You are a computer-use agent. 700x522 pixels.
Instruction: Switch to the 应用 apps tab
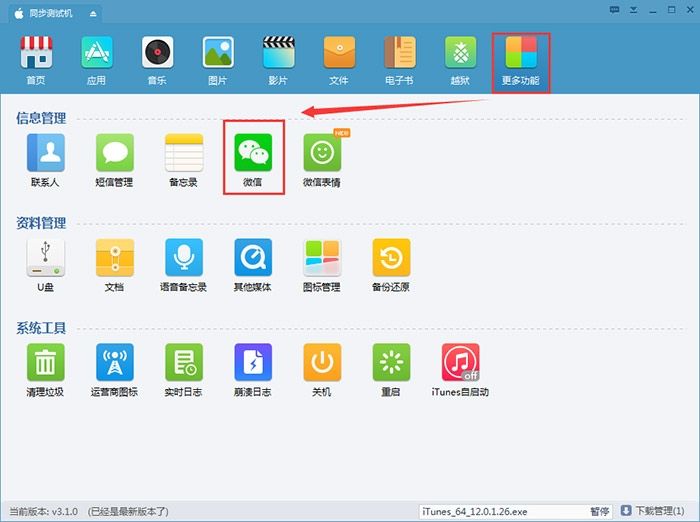[98, 59]
